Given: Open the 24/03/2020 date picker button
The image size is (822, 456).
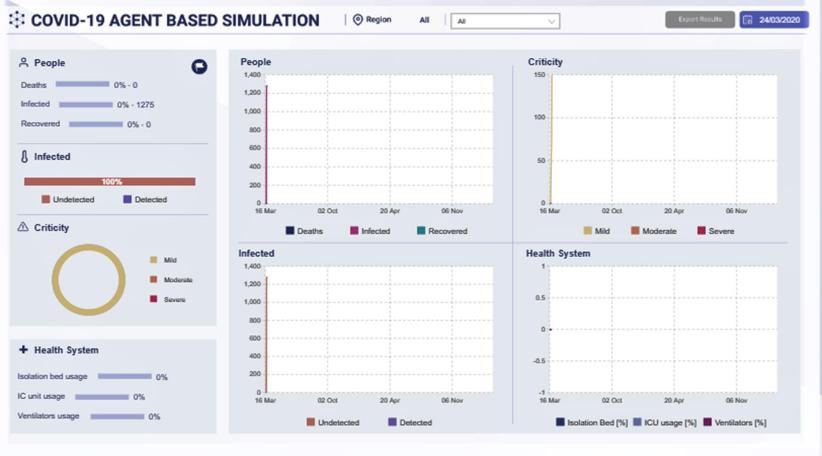Looking at the screenshot, I should [x=774, y=20].
